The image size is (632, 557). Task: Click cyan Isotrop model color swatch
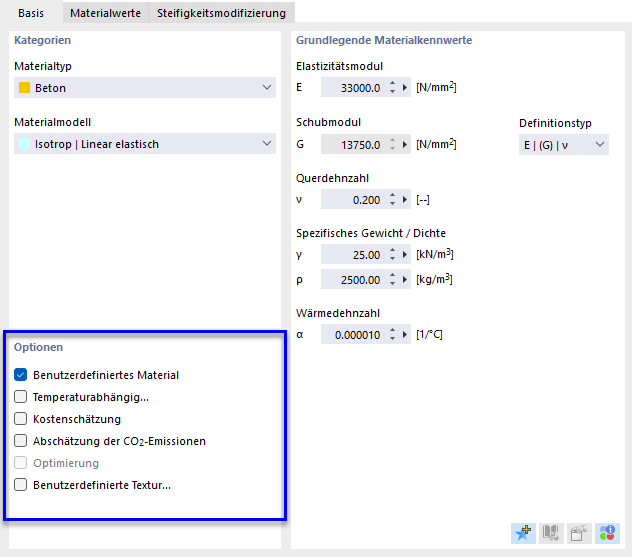click(x=25, y=144)
